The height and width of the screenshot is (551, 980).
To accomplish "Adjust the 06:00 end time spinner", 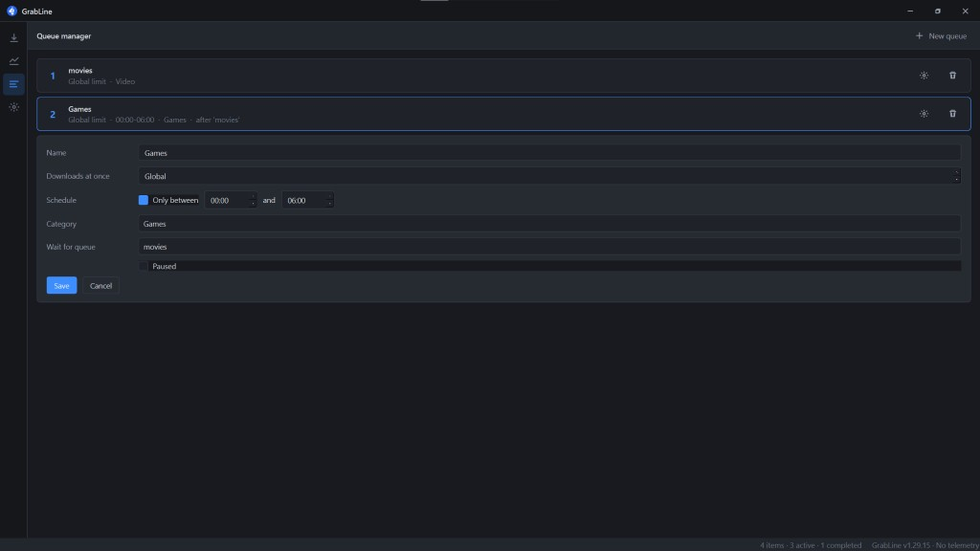I will coord(329,201).
